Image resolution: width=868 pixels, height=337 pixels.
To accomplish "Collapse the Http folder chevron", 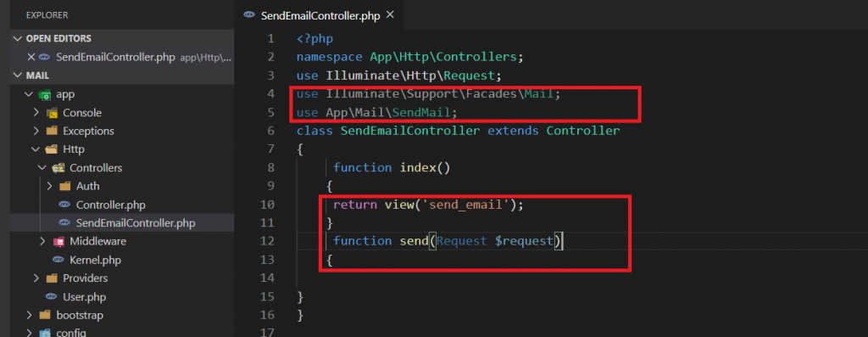I will [36, 149].
